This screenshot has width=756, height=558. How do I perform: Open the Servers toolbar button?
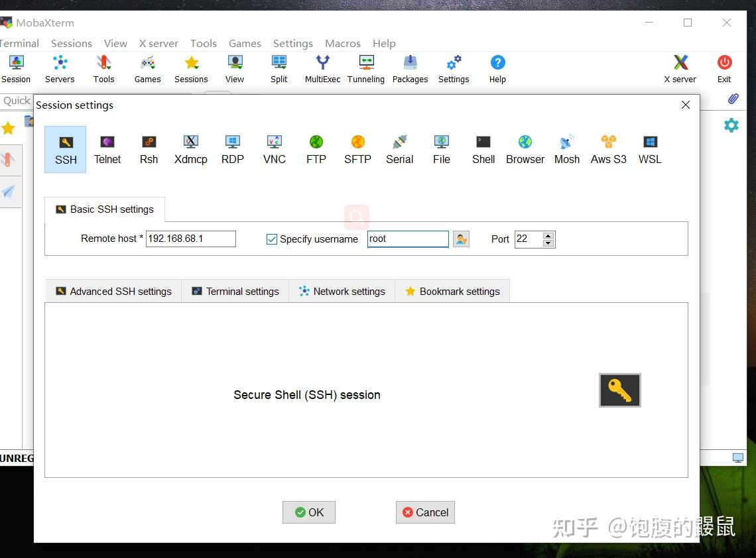point(60,70)
